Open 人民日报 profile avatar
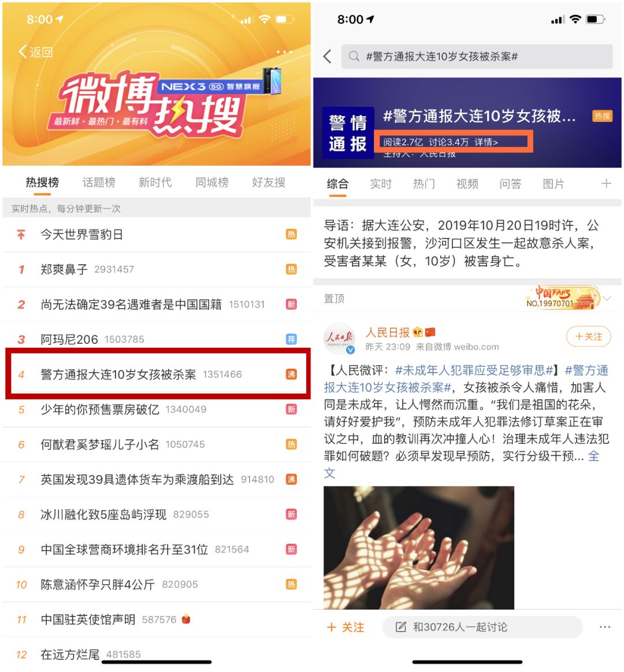Image resolution: width=624 pixels, height=672 pixels. [339, 339]
